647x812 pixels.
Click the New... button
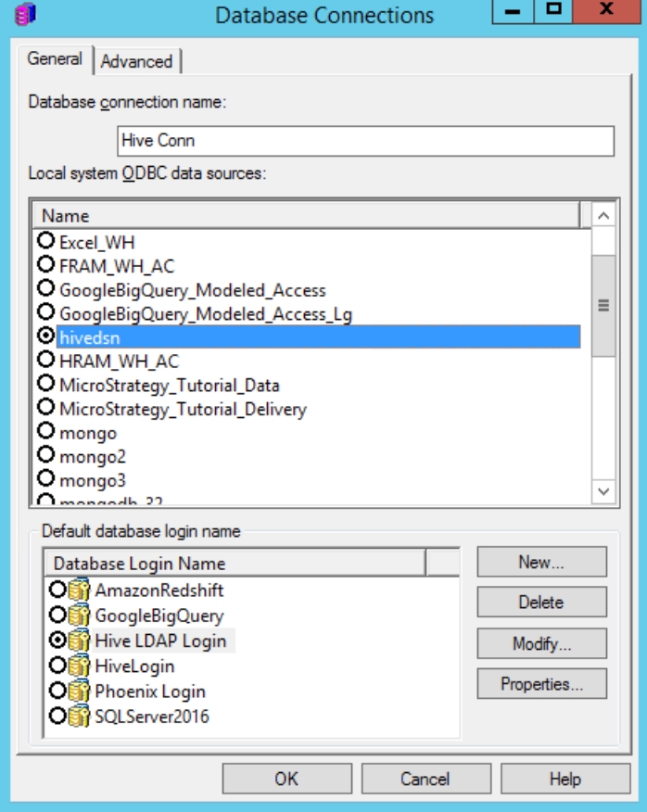point(542,562)
